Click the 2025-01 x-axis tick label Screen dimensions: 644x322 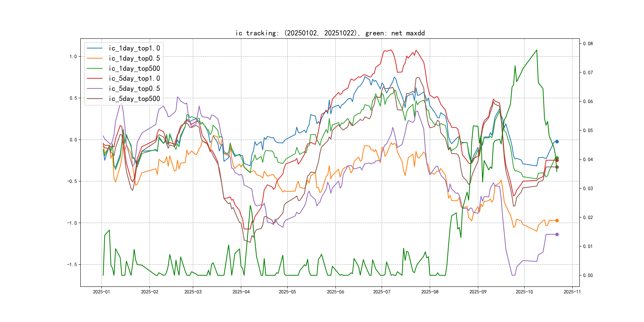point(101,292)
